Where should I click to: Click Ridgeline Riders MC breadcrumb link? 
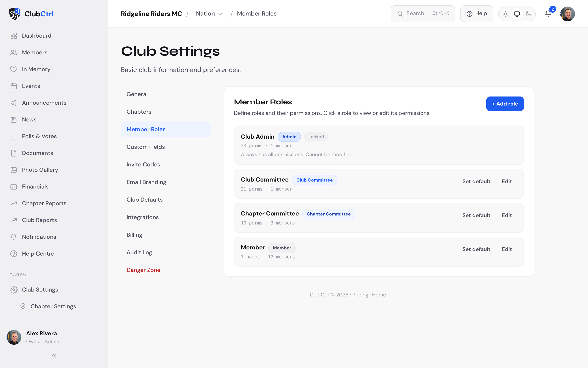(151, 14)
